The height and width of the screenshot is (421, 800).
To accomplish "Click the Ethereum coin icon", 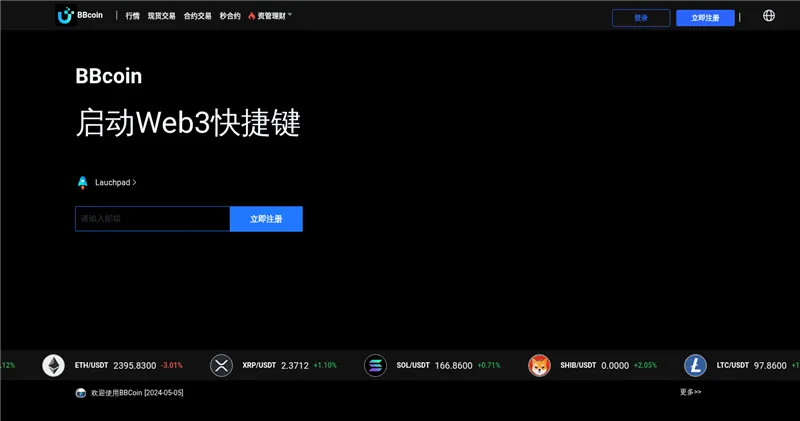I will coord(53,365).
